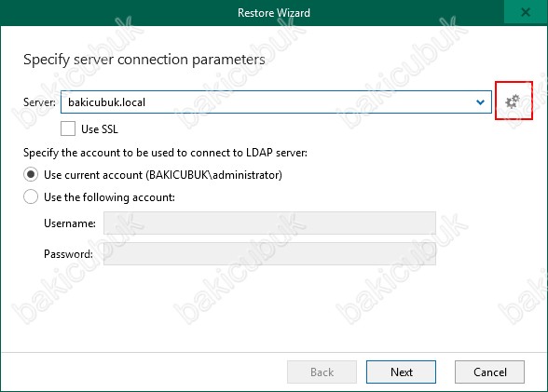Click the Server: field label
The height and width of the screenshot is (392, 548).
coord(39,102)
